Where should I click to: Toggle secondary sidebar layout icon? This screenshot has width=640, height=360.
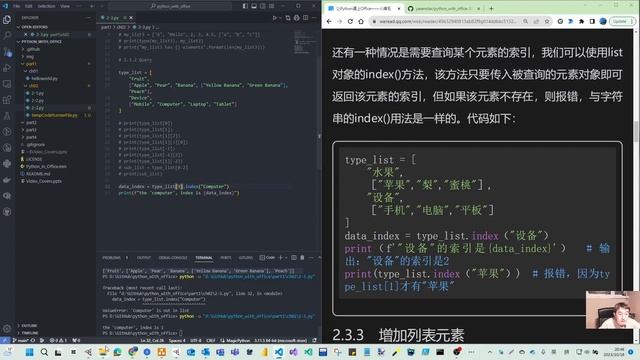coord(263,6)
